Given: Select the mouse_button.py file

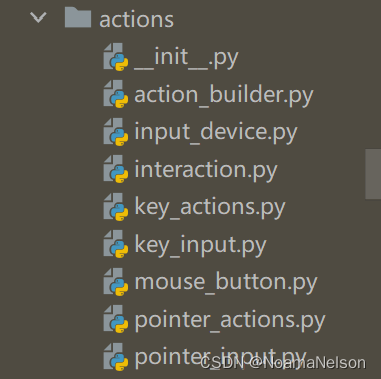Looking at the screenshot, I should pos(226,282).
